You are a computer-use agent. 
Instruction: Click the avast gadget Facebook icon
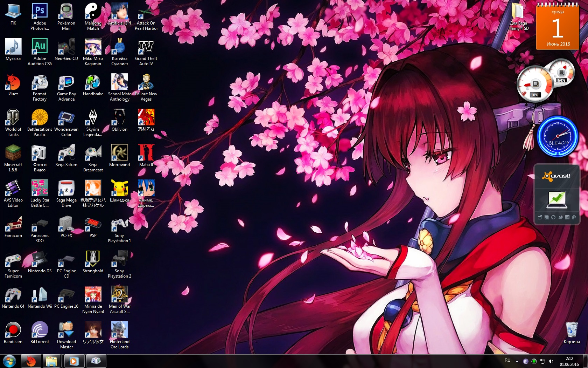[567, 217]
